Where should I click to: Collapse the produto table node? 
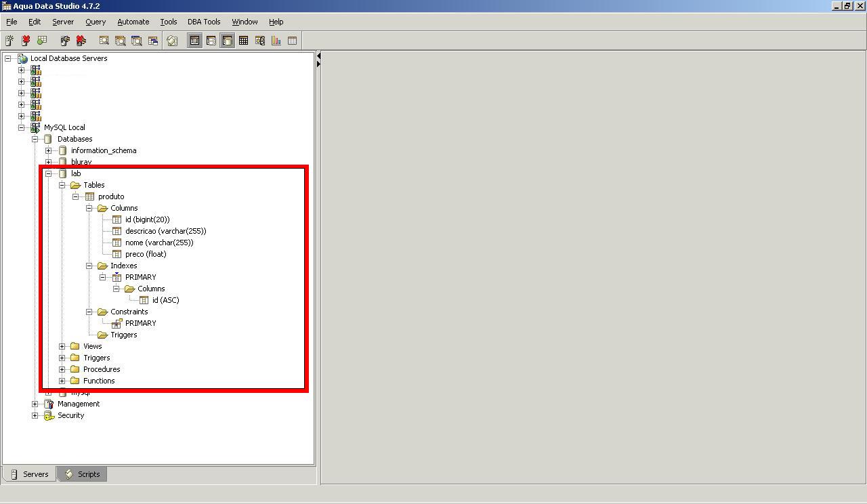coord(76,196)
